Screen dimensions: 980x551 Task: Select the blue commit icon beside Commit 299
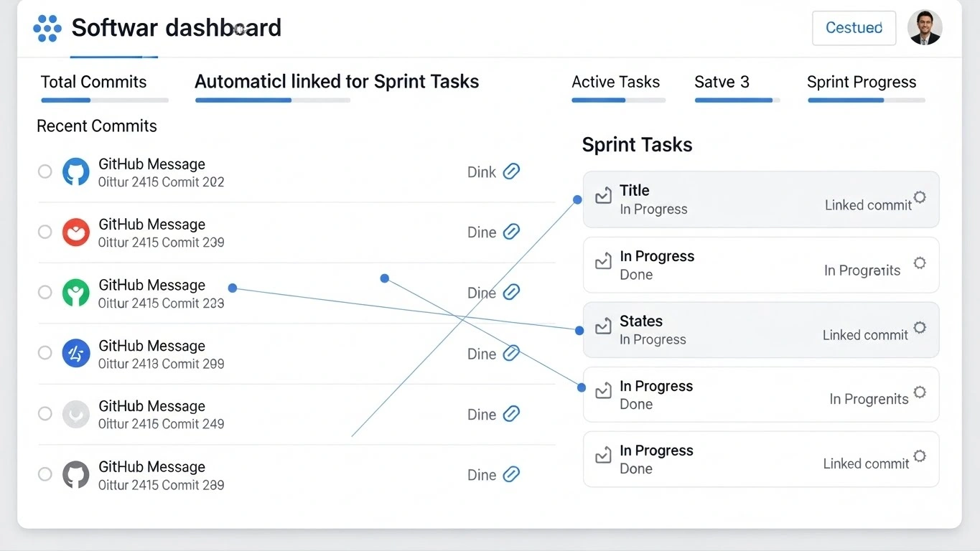tap(75, 353)
